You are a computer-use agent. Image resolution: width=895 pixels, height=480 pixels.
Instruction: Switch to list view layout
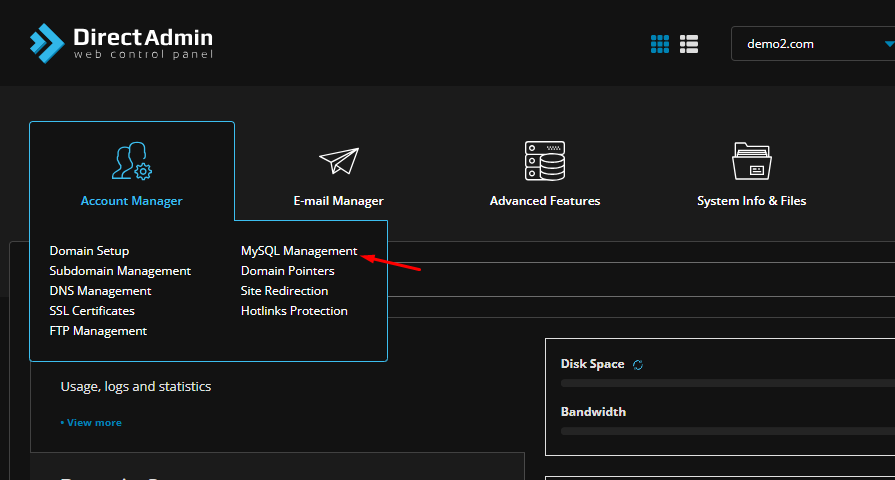point(689,44)
